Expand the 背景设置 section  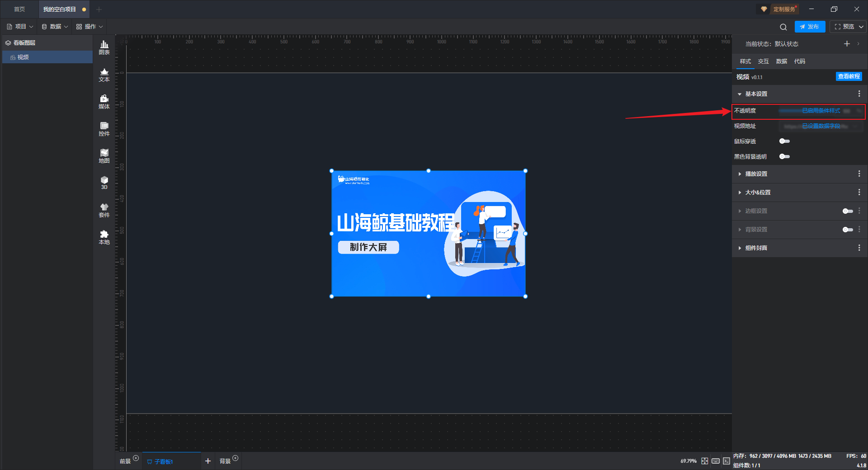[x=740, y=230]
